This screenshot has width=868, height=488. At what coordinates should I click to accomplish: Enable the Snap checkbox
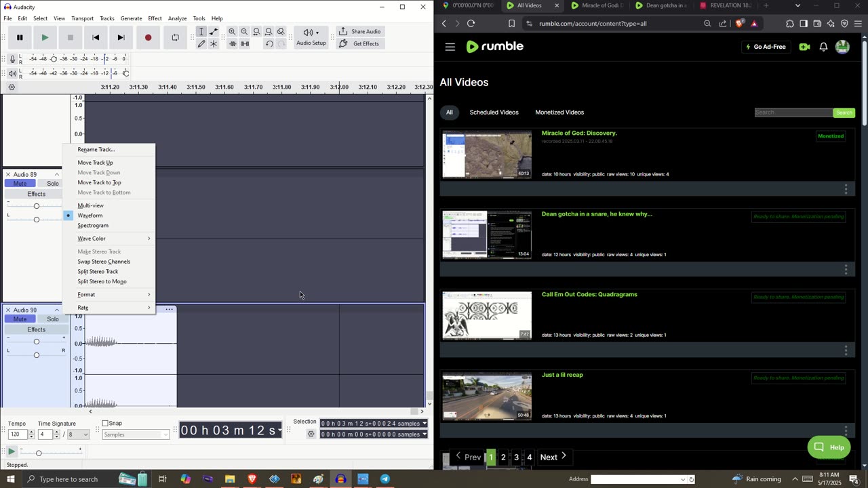105,424
